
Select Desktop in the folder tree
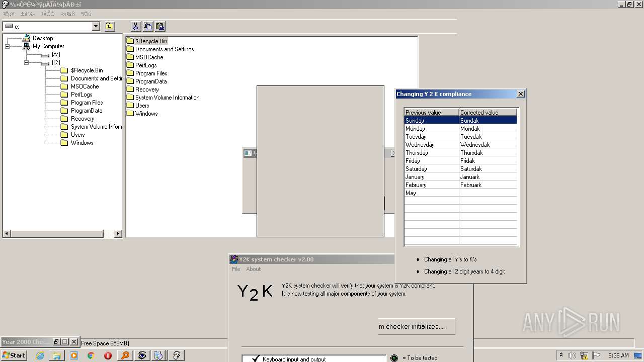coord(43,38)
